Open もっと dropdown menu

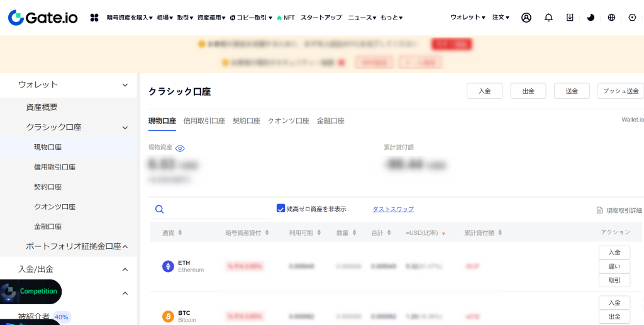(x=391, y=18)
